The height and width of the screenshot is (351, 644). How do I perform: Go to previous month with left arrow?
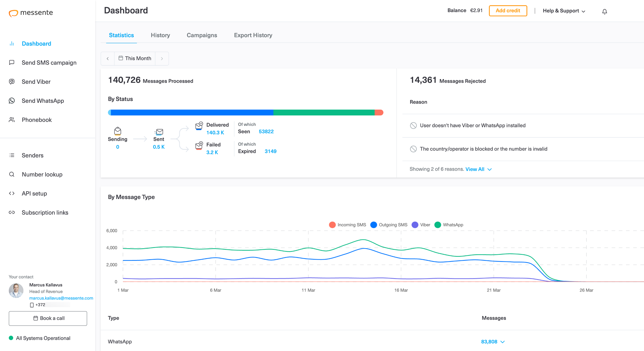[x=108, y=59]
